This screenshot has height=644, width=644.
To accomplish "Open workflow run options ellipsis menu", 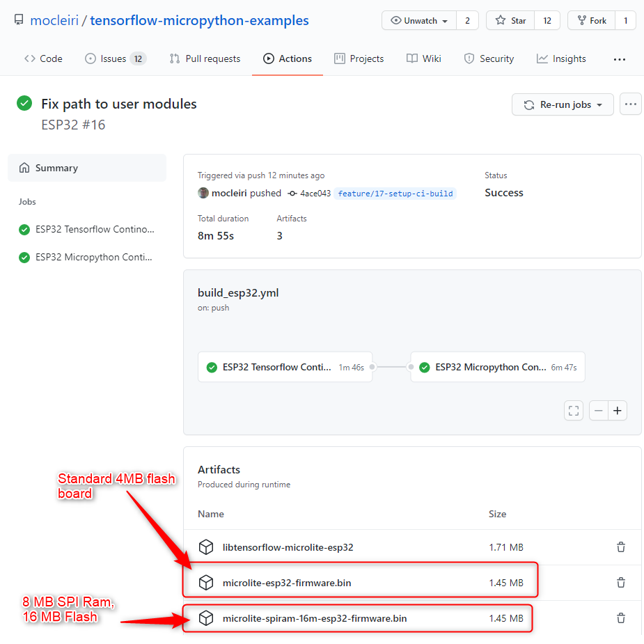I will (x=631, y=104).
